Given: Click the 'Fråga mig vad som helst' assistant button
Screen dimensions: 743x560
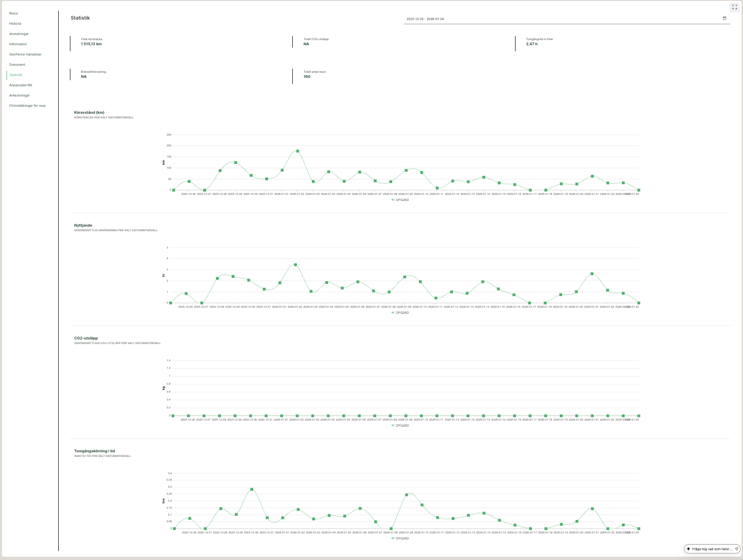Looking at the screenshot, I should (x=712, y=549).
